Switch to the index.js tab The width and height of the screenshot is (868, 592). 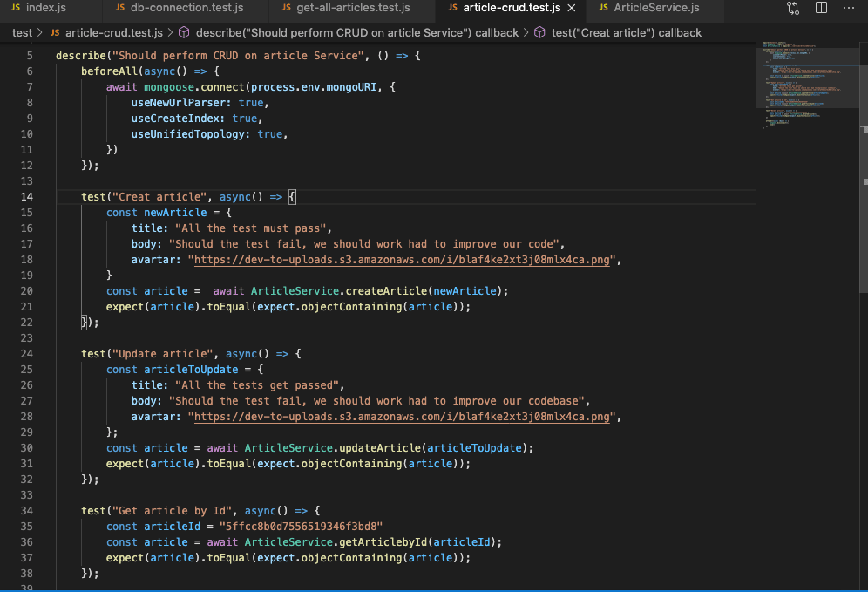[x=45, y=8]
